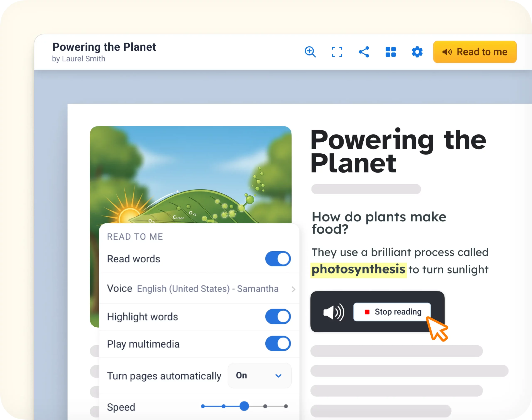The image size is (532, 420).
Task: Click the author name by Laurel Smith
Action: click(x=79, y=59)
